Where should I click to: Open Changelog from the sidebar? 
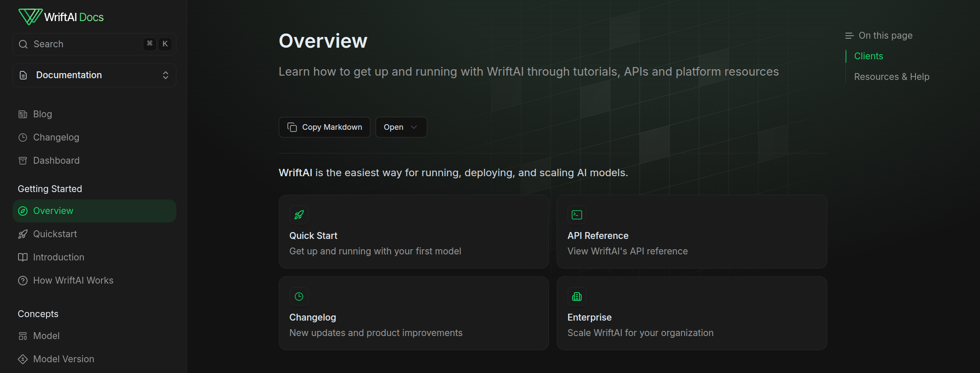(x=94, y=138)
